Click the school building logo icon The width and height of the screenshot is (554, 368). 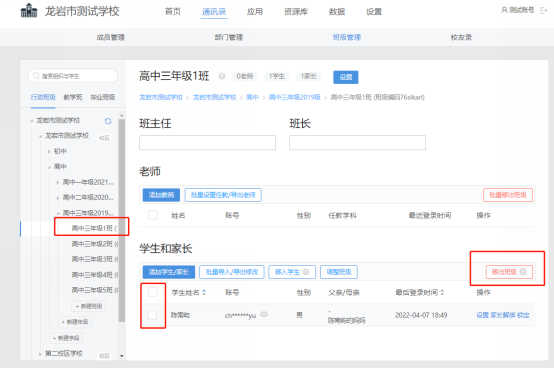(29, 11)
